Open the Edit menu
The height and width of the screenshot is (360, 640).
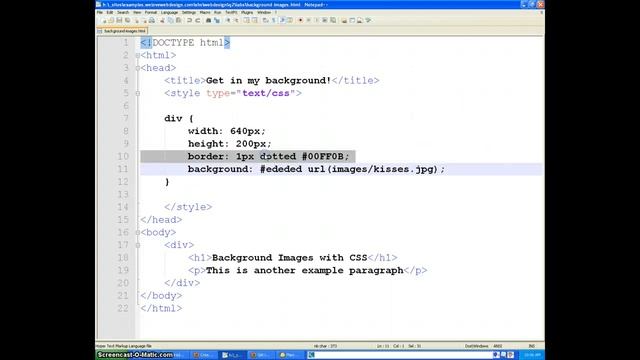coord(109,12)
